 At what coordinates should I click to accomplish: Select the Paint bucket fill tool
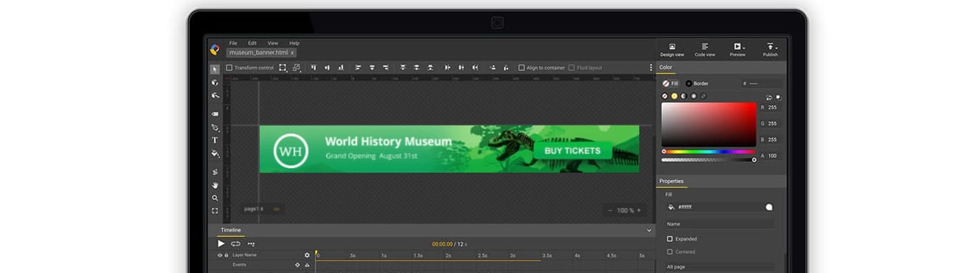(215, 153)
